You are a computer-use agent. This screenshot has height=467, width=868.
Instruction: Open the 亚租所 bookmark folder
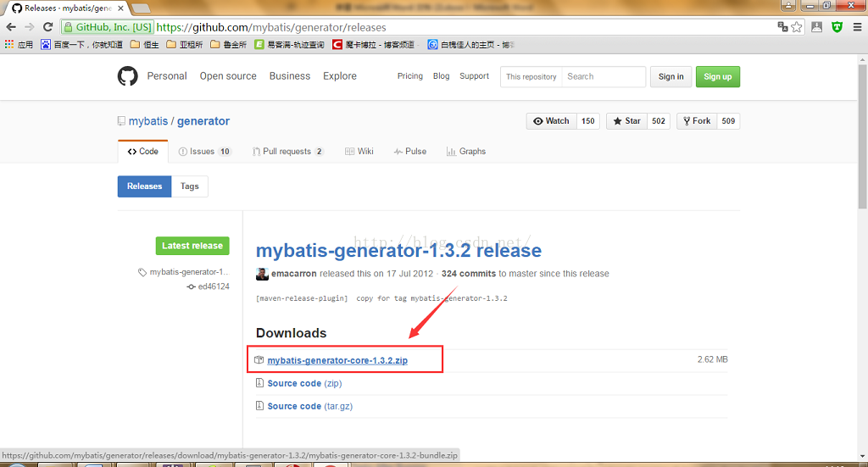pyautogui.click(x=184, y=44)
